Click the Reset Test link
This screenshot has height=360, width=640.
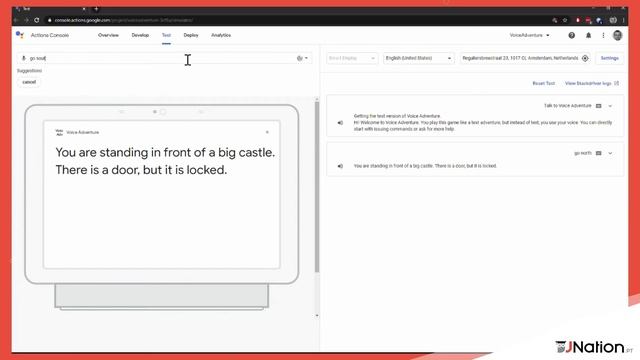543,83
